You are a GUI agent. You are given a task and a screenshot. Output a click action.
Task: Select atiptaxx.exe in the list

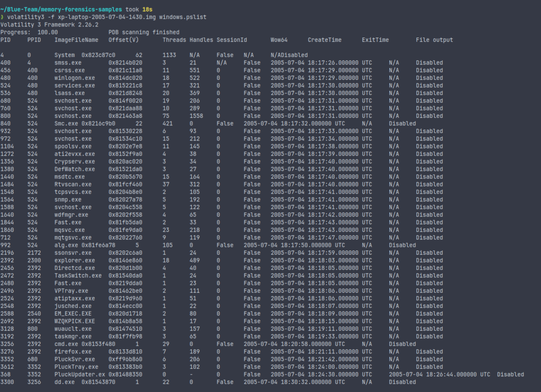pyautogui.click(x=74, y=298)
